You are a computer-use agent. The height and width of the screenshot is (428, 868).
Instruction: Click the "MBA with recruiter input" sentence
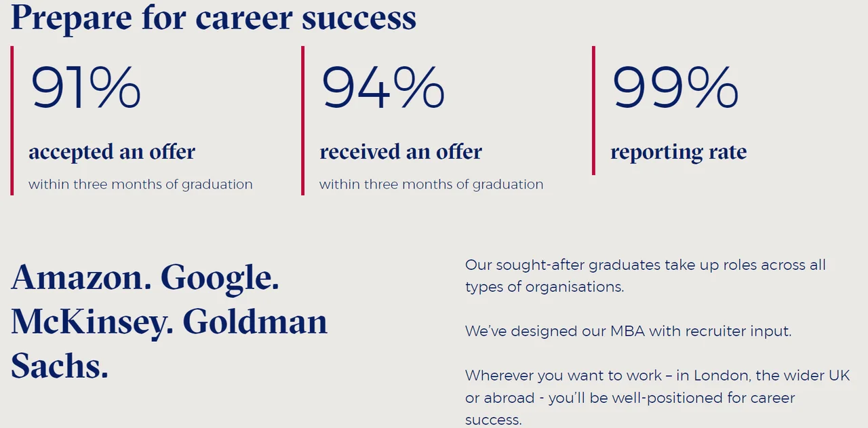(x=628, y=332)
